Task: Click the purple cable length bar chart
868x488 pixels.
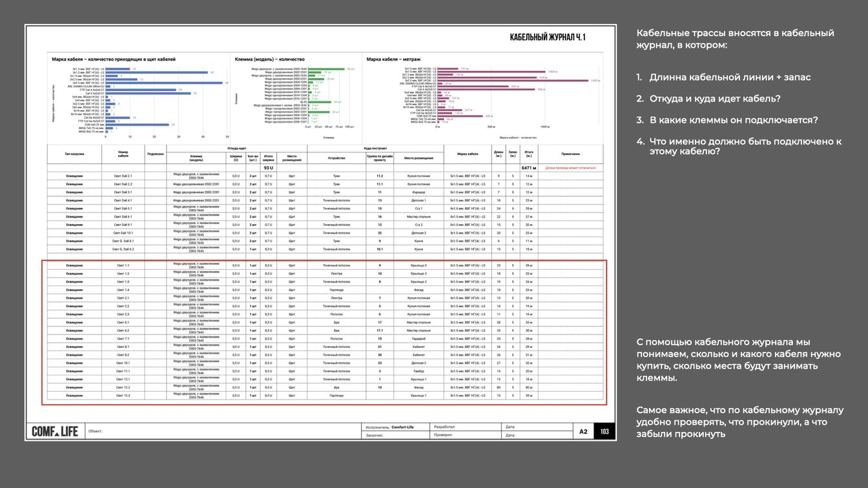Action: pyautogui.click(x=484, y=101)
